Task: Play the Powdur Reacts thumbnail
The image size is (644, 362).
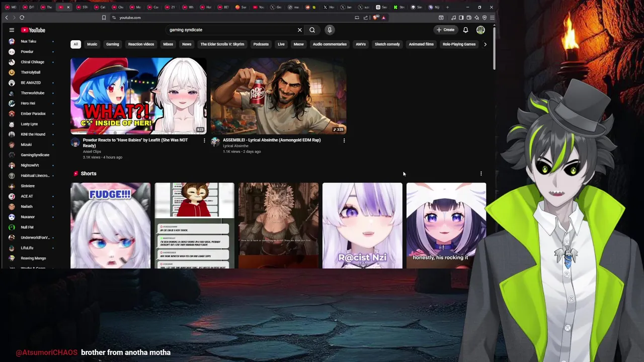Action: click(138, 96)
